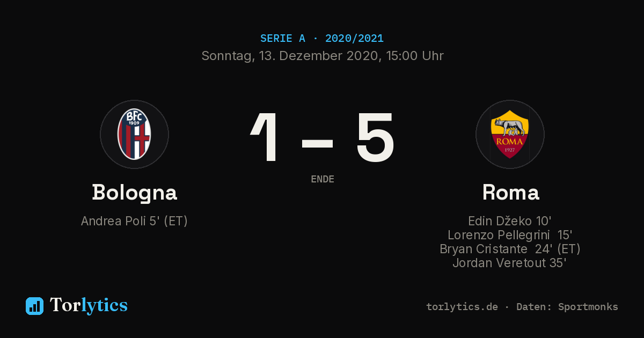Select the Bologna team name
The width and height of the screenshot is (644, 338).
pyautogui.click(x=134, y=193)
